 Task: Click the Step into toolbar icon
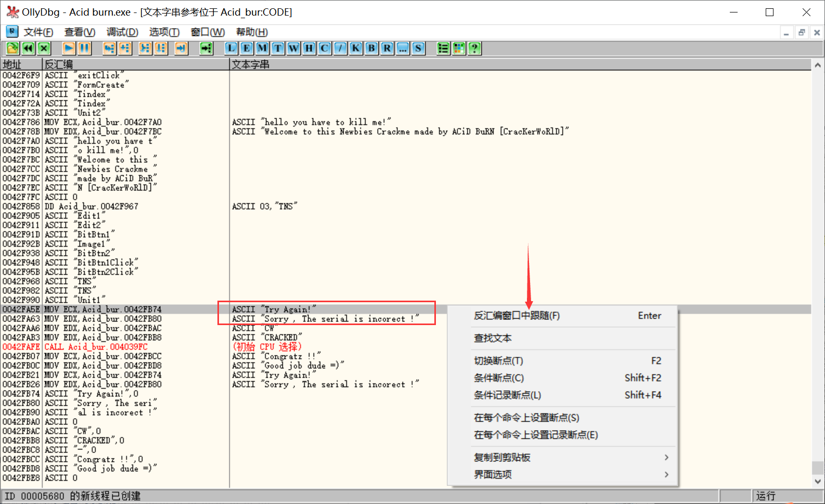click(109, 48)
